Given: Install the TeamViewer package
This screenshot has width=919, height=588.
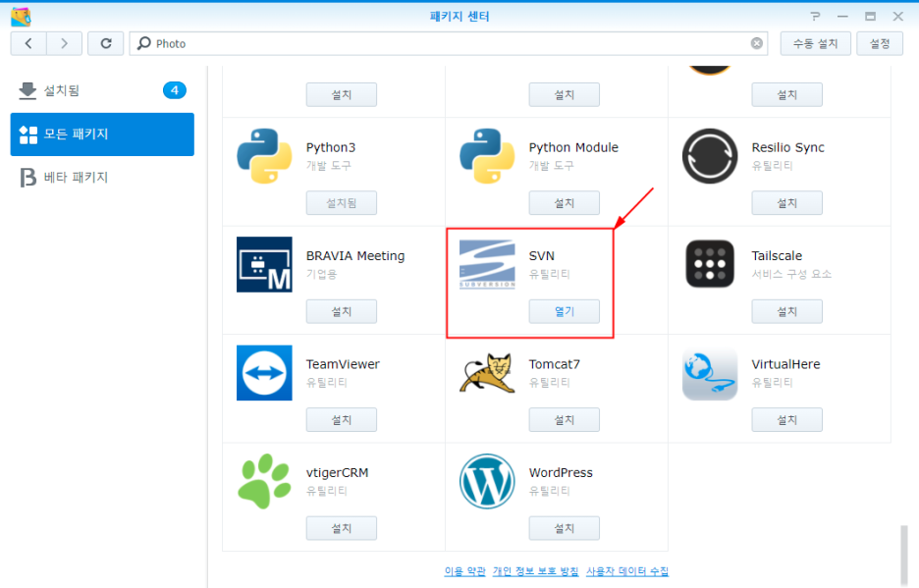Looking at the screenshot, I should click(341, 420).
